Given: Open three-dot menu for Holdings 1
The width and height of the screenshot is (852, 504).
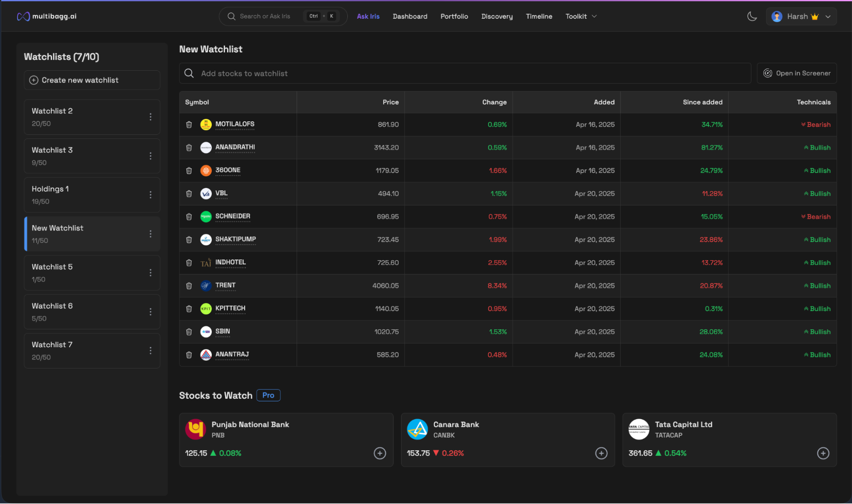Looking at the screenshot, I should pos(150,195).
